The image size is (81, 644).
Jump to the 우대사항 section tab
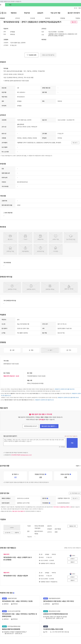coord(32,18)
